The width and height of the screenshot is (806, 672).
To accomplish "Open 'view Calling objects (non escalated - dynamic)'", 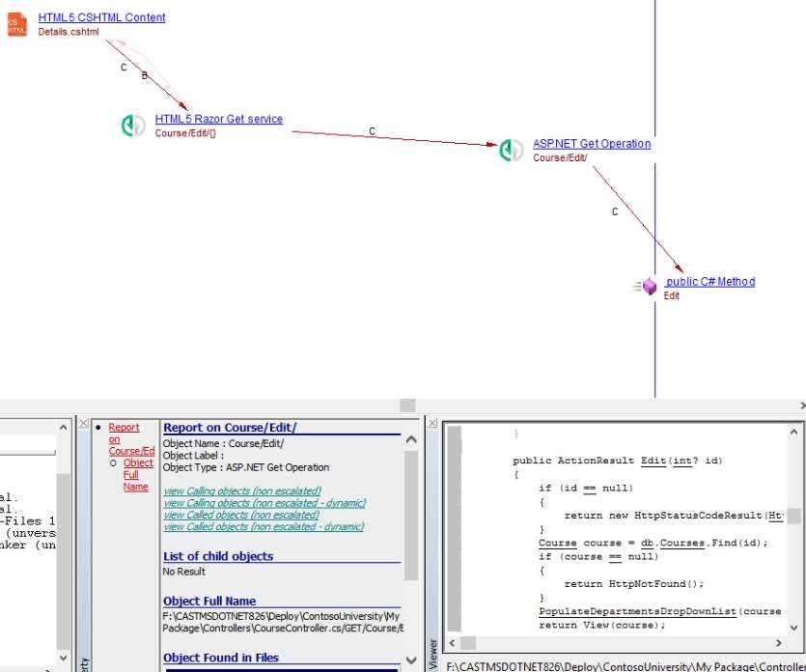I will tap(264, 503).
